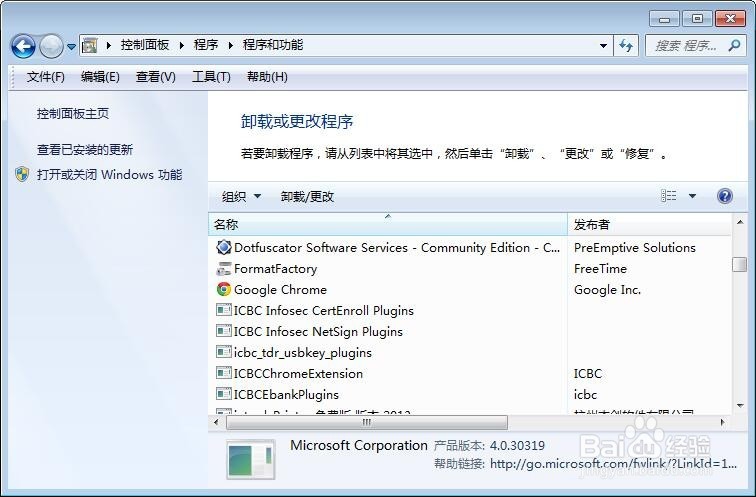Click the magnifier icon in search box
756x497 pixels.
pos(734,46)
